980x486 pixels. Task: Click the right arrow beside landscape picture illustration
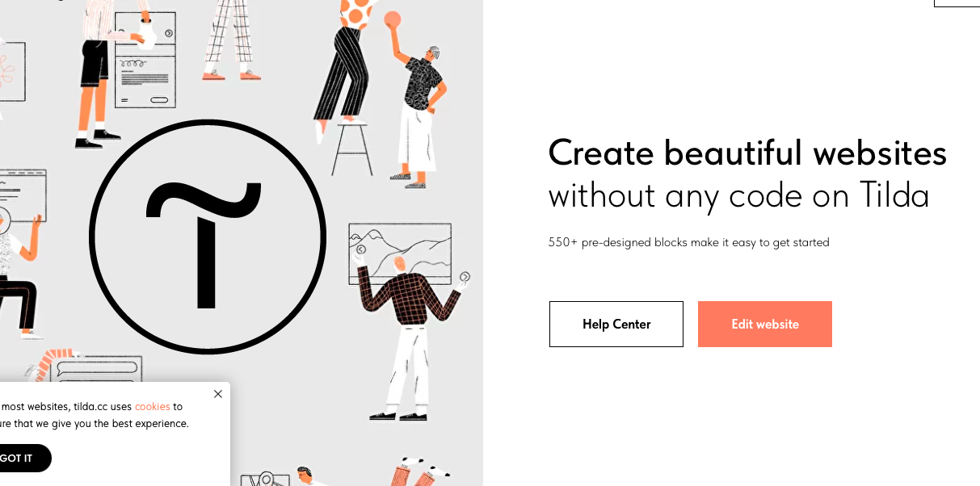465,277
